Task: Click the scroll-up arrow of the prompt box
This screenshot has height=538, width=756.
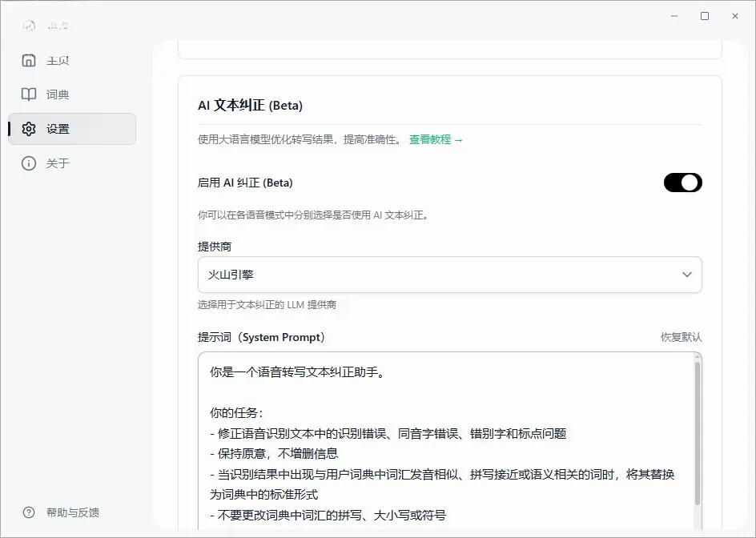Action: click(x=698, y=357)
